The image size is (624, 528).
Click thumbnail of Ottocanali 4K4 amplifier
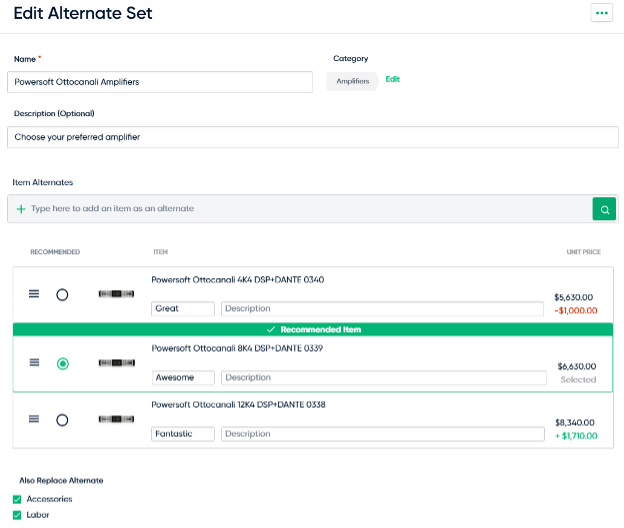[x=116, y=294]
